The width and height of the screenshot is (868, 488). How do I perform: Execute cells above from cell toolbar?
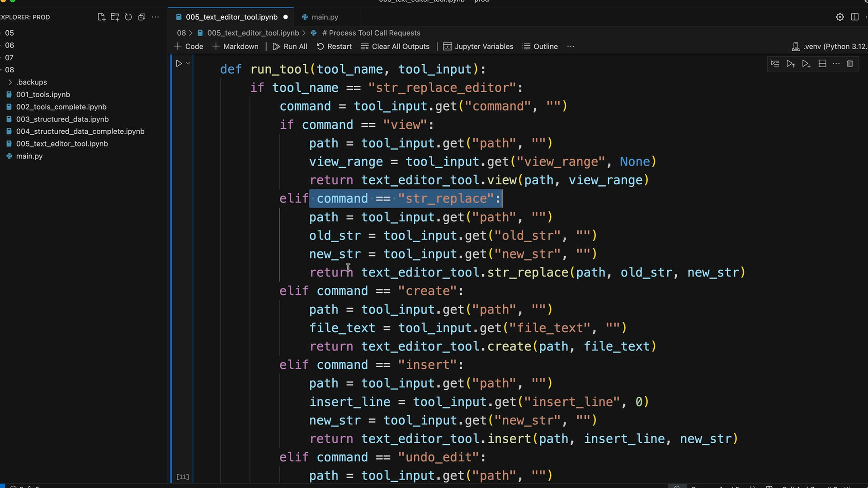click(x=790, y=64)
